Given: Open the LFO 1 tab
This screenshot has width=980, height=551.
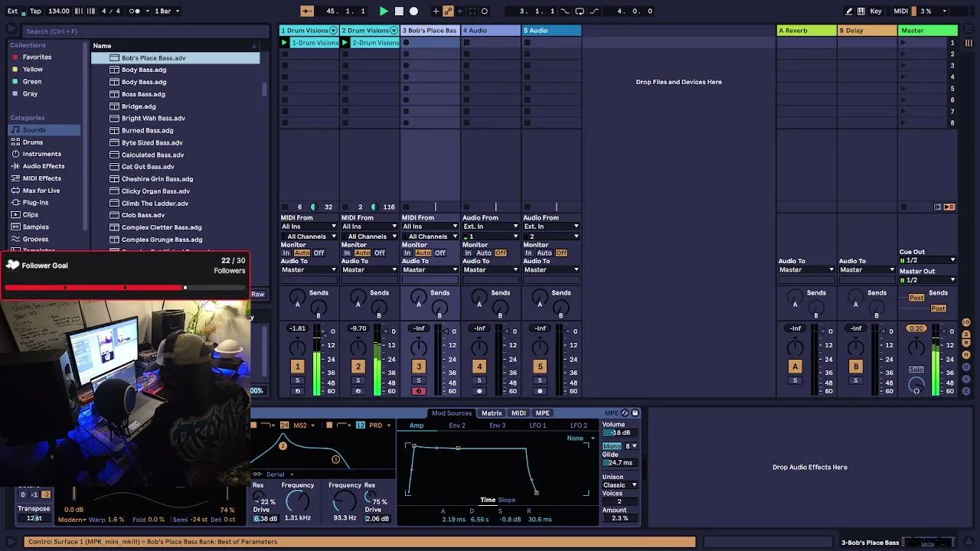Looking at the screenshot, I should tap(538, 425).
